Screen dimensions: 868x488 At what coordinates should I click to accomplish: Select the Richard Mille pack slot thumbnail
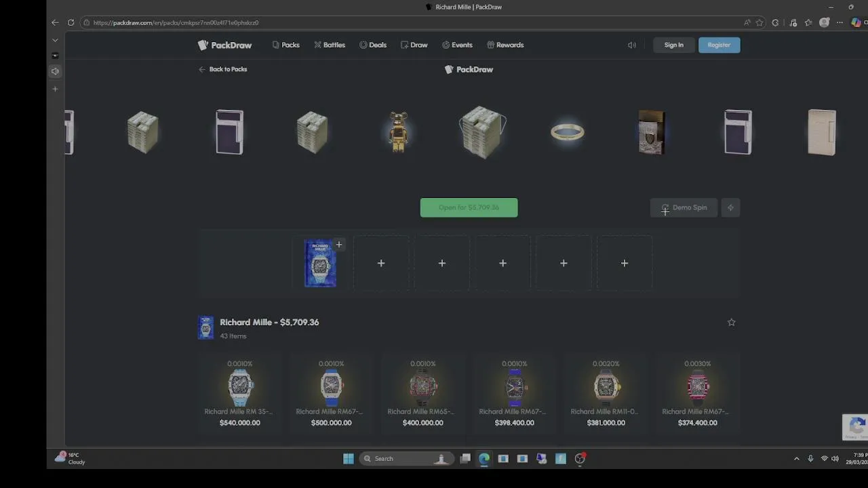pos(320,264)
